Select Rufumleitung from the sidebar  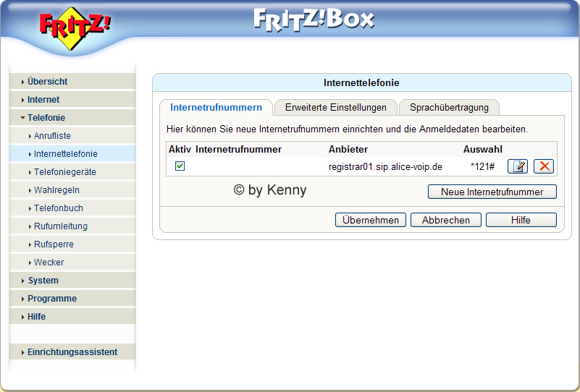60,226
